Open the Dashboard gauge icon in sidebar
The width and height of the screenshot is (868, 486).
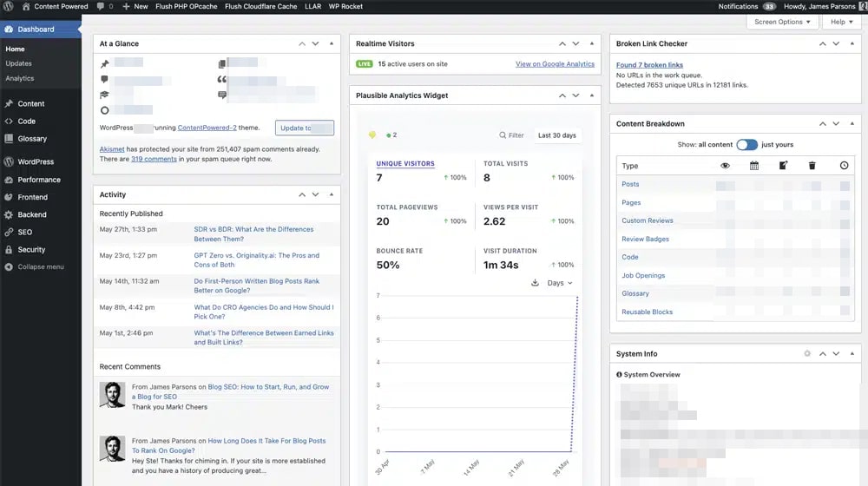9,30
